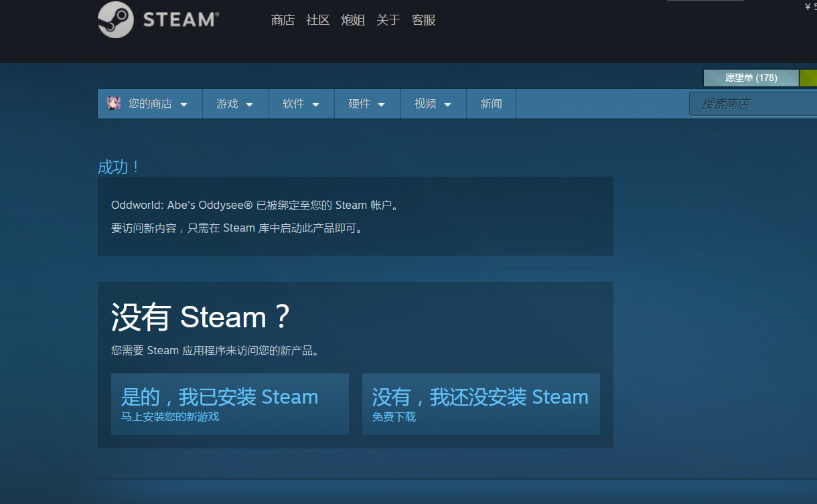Expand the 您的商店 dropdown arrow
The image size is (817, 504).
(183, 104)
